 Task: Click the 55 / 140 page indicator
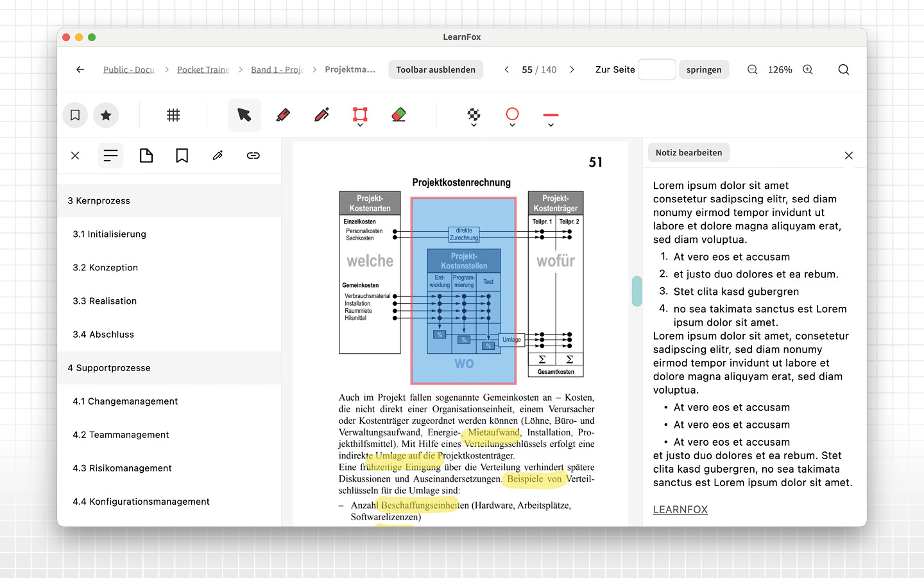coord(539,69)
